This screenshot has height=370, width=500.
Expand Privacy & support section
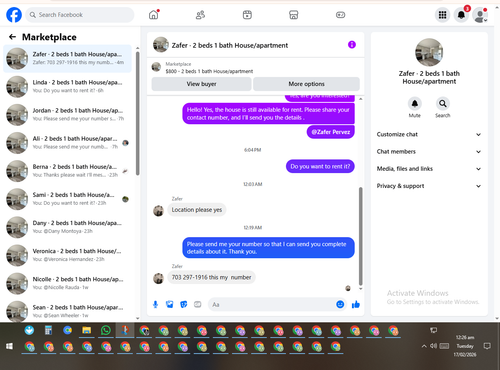(x=429, y=186)
